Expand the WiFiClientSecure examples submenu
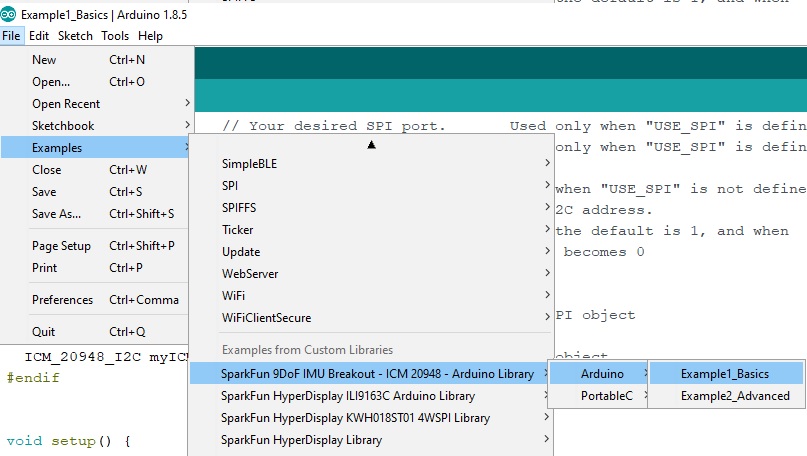807x456 pixels. coord(371,318)
